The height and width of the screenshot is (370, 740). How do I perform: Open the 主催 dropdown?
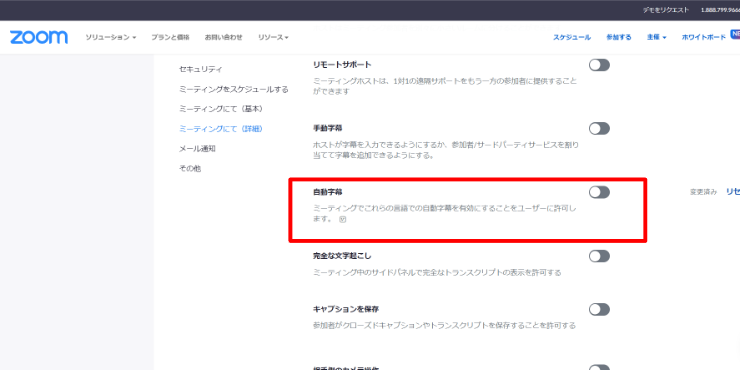[x=656, y=37]
